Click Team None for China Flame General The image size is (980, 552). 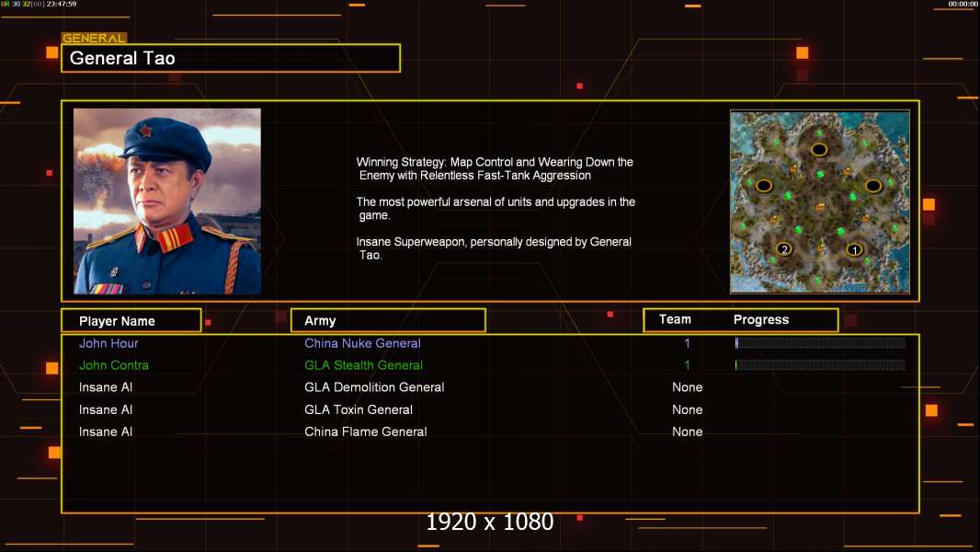click(687, 431)
